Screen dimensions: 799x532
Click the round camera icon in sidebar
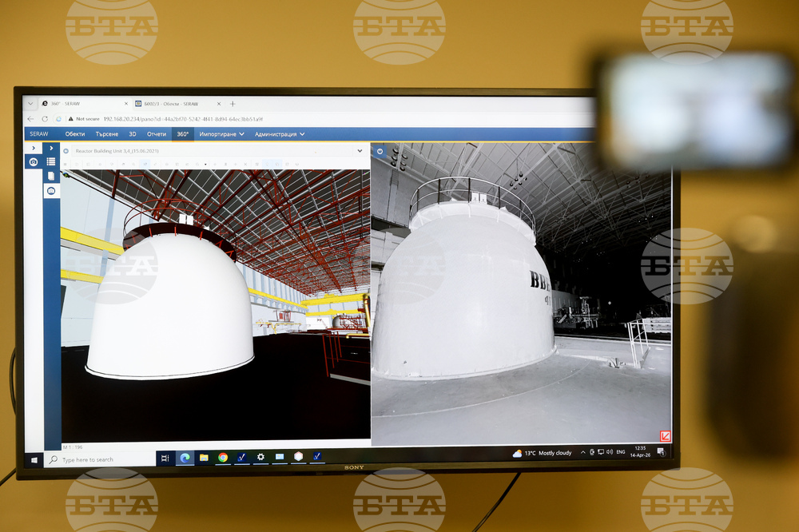point(34,162)
